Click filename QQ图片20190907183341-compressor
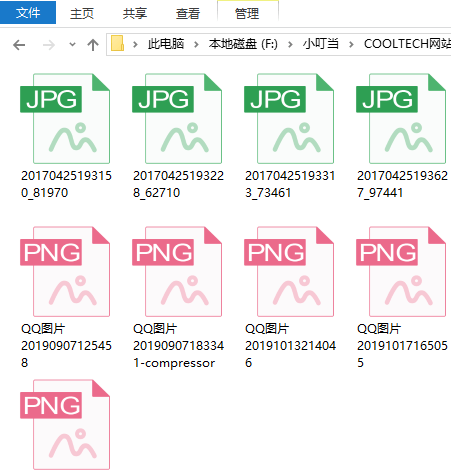 178,345
